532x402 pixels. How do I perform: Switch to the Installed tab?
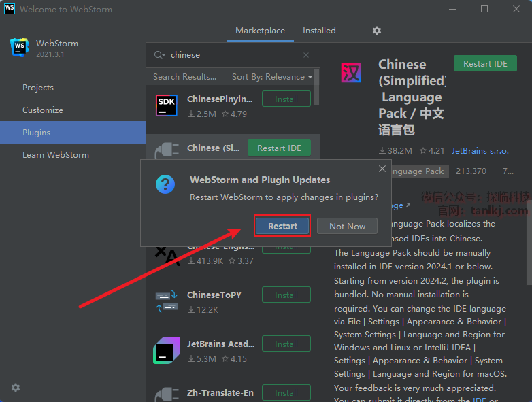click(x=319, y=31)
